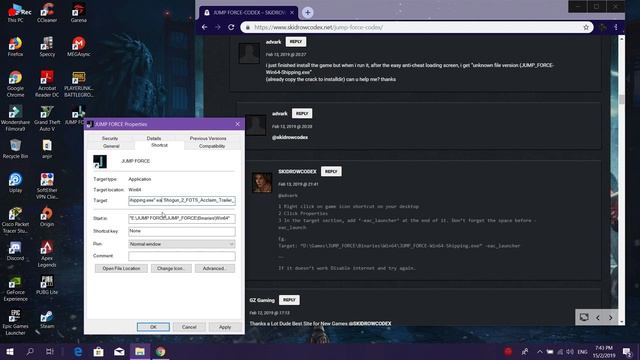Open the PLAYERUNKNOWN'S BATTLEGROUNDS desktop shortcut
Image resolution: width=640 pixels, height=360 pixels.
pyautogui.click(x=78, y=84)
